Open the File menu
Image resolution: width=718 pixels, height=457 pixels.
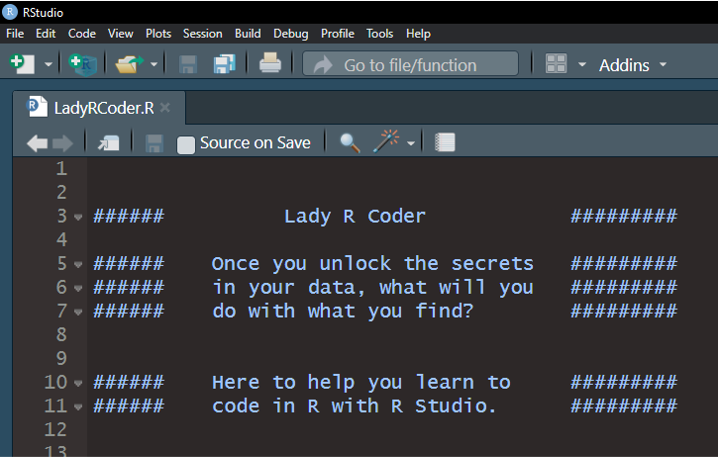15,33
